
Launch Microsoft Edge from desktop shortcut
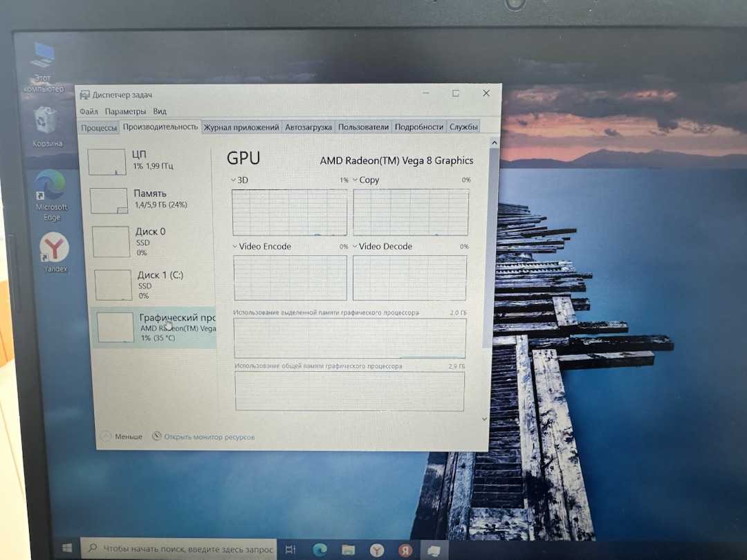pyautogui.click(x=51, y=195)
